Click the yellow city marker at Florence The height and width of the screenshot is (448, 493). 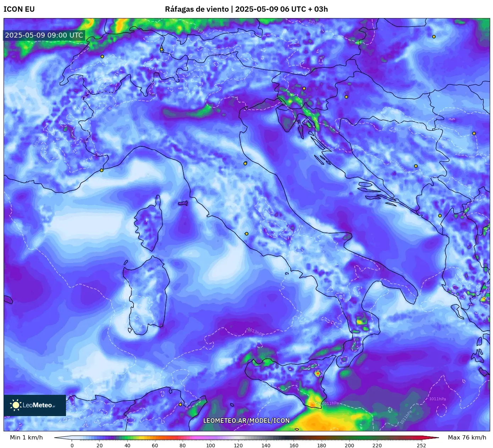coord(245,163)
